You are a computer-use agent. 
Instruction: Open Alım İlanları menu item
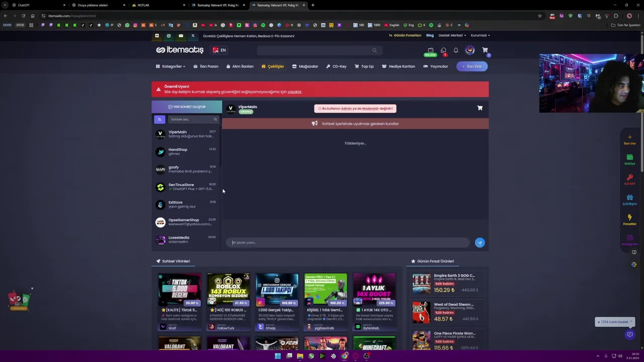point(240,66)
